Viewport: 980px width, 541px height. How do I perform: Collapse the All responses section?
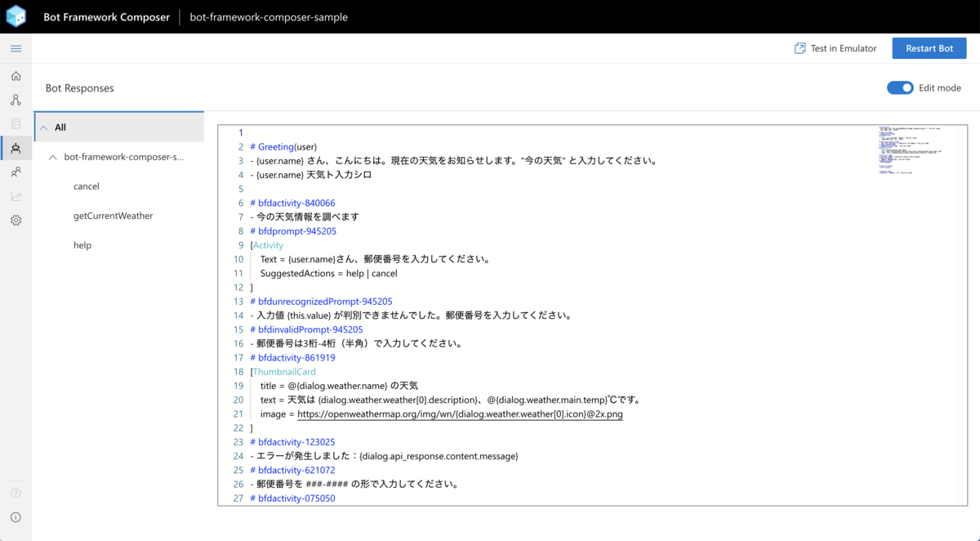tap(42, 127)
